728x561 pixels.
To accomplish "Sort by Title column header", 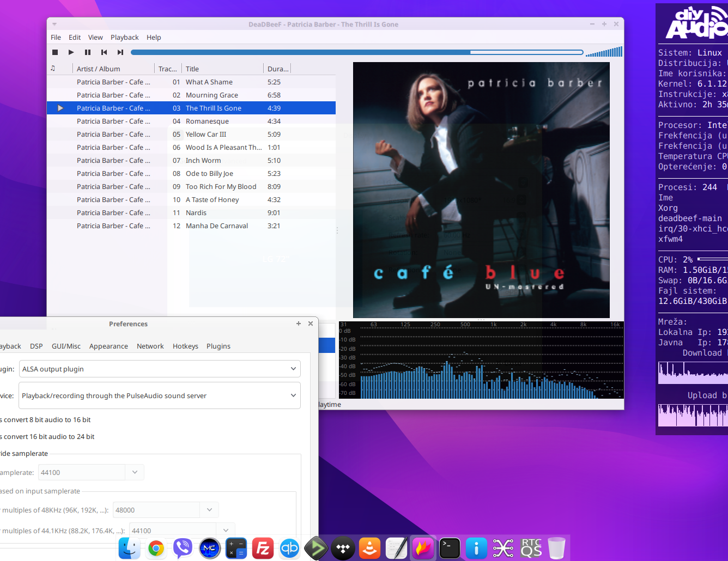I will [222, 69].
